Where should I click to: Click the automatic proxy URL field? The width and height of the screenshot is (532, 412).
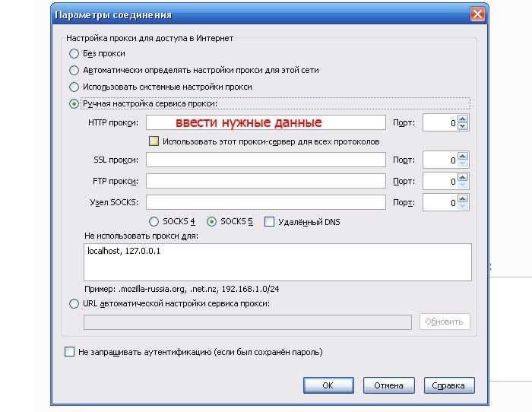(248, 322)
